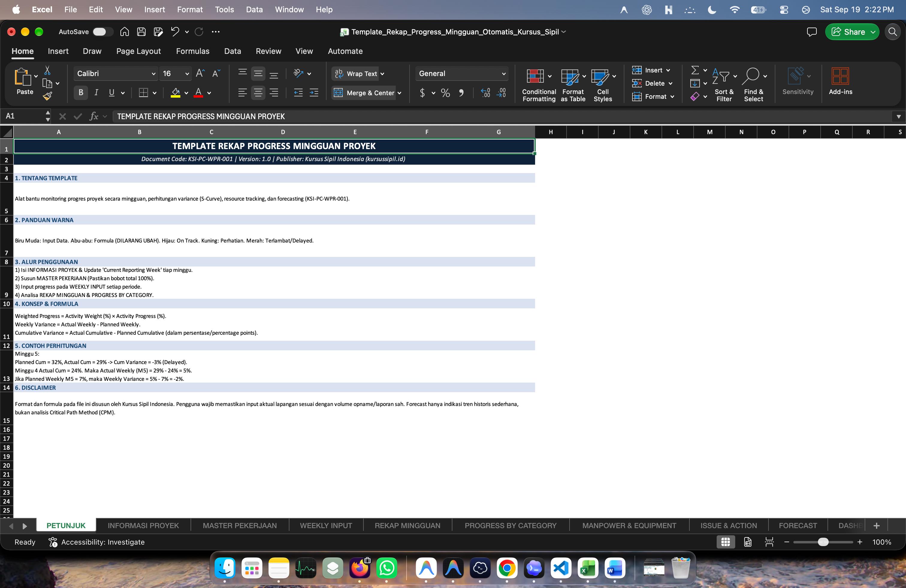Toggle Italic formatting
The image size is (906, 588).
pos(96,93)
